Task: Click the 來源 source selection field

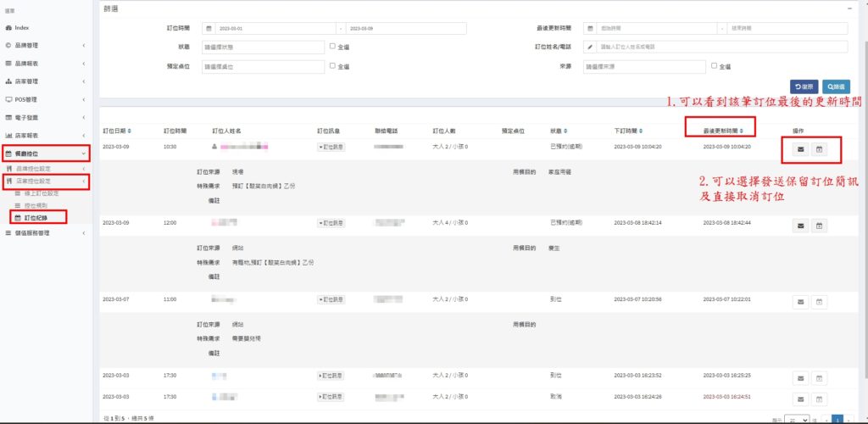Action: click(x=644, y=65)
